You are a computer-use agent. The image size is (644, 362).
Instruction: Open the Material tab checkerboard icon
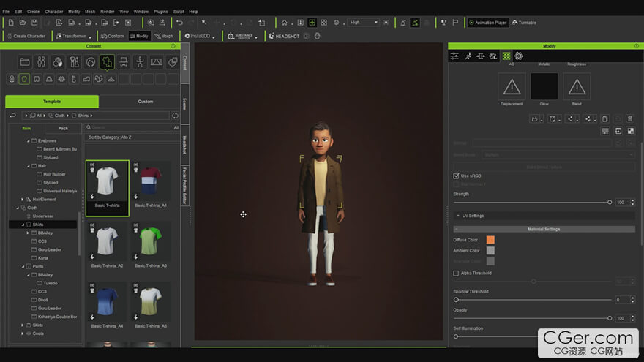(506, 56)
